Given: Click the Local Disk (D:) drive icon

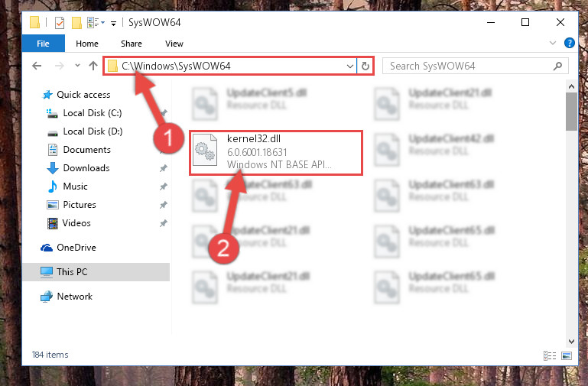Looking at the screenshot, I should (53, 133).
